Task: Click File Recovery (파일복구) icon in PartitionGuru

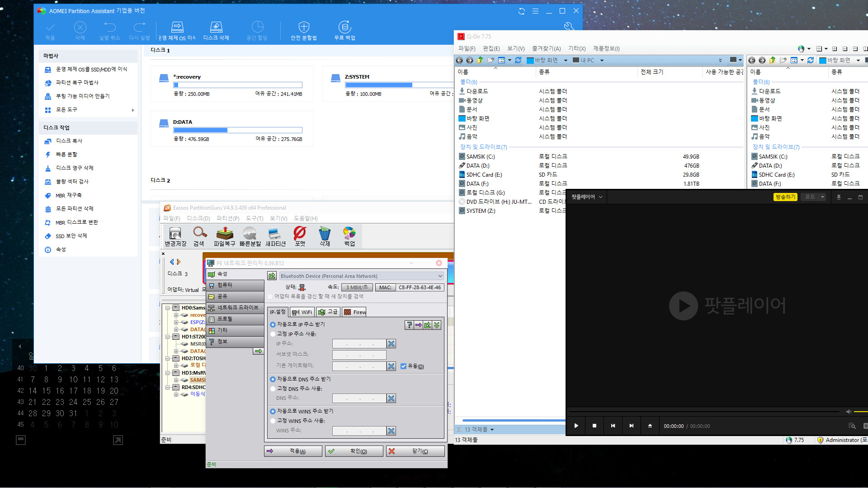Action: click(x=225, y=233)
